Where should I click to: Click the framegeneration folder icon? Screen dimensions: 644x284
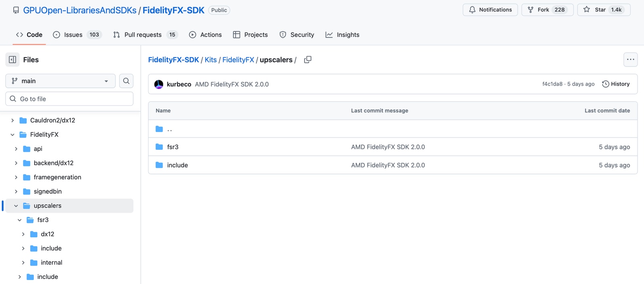click(x=27, y=177)
